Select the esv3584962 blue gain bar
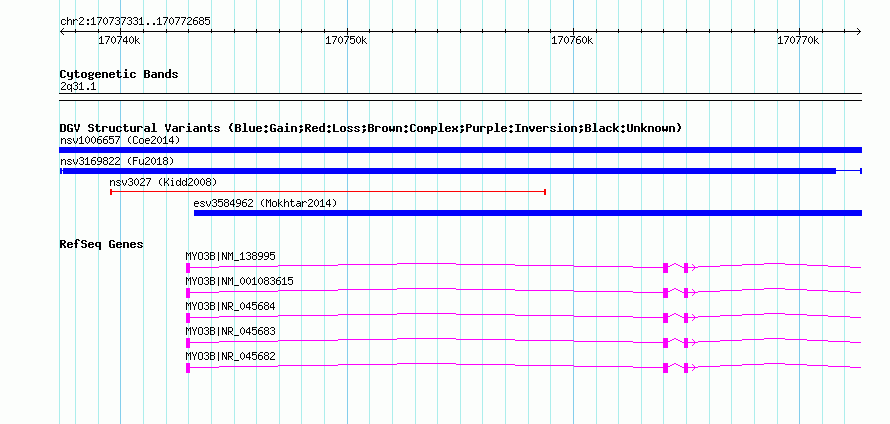The height and width of the screenshot is (424, 890). click(528, 213)
